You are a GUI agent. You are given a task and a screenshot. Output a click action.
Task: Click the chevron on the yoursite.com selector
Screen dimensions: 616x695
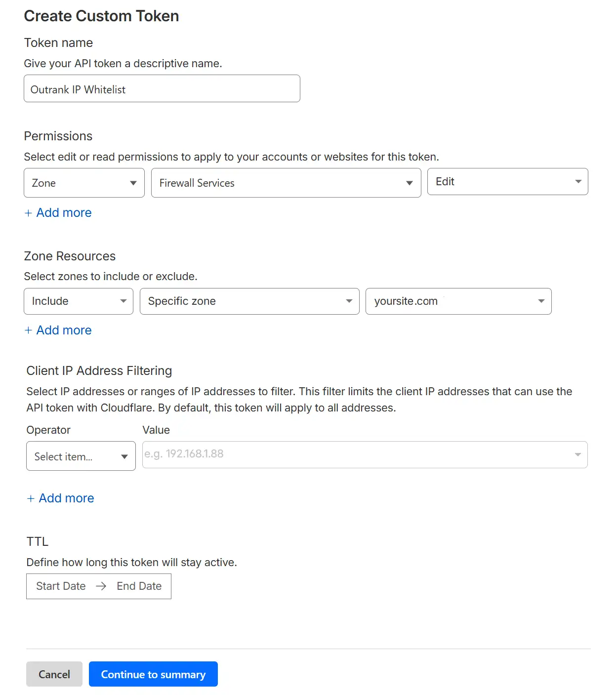540,301
